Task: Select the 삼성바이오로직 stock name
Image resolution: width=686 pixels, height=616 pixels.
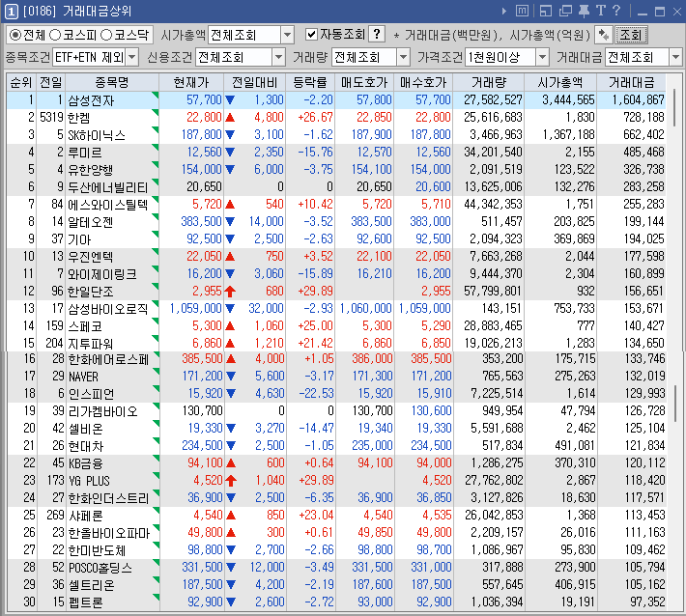Action: point(107,309)
